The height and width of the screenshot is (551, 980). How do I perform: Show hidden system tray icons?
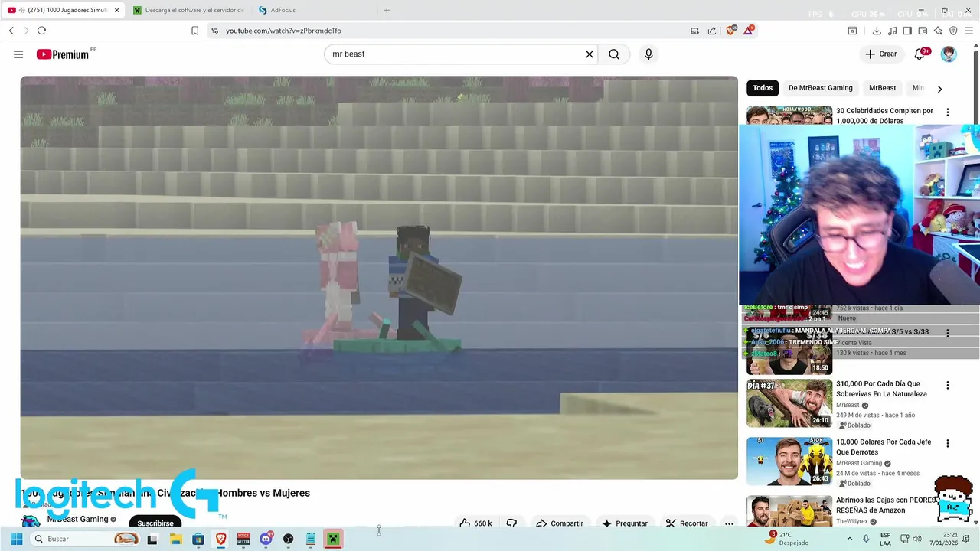[x=850, y=539]
